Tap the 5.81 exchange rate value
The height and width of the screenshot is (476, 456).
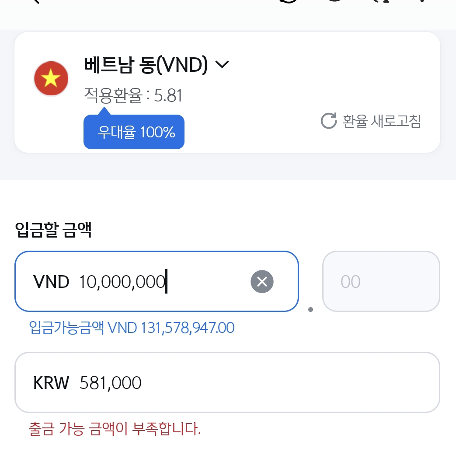(x=168, y=95)
